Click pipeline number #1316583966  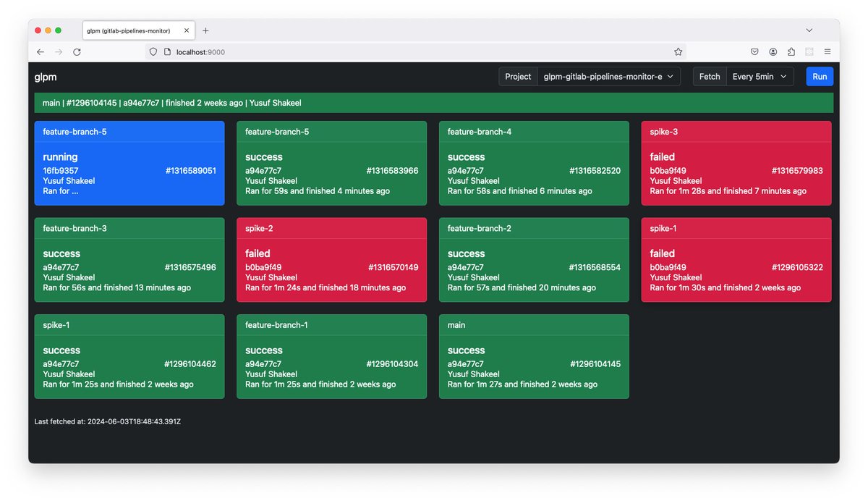click(x=393, y=171)
